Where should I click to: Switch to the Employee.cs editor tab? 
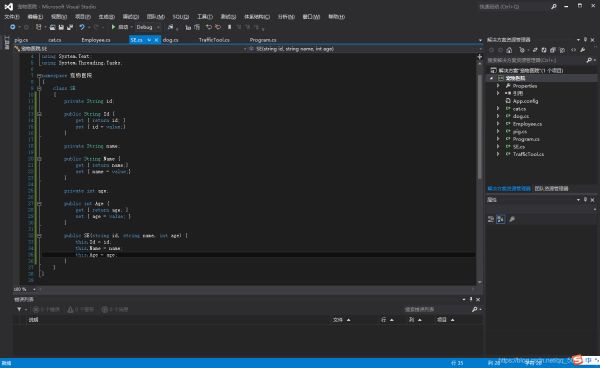point(96,40)
